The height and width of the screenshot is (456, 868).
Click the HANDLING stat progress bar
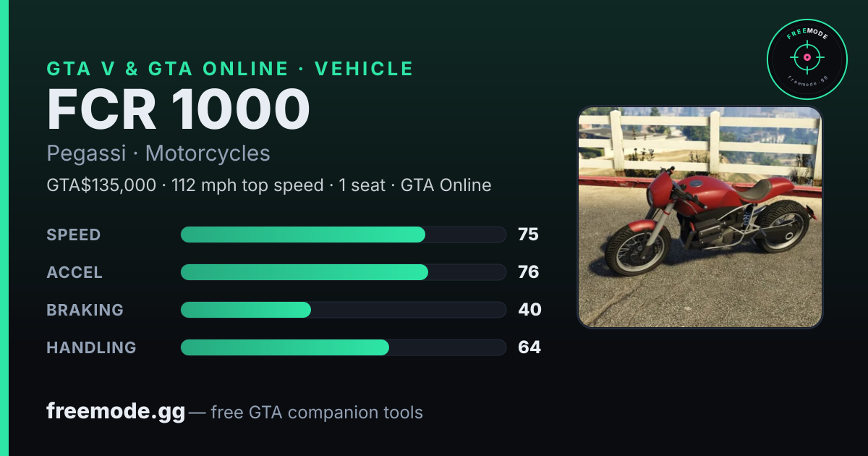pyautogui.click(x=343, y=347)
